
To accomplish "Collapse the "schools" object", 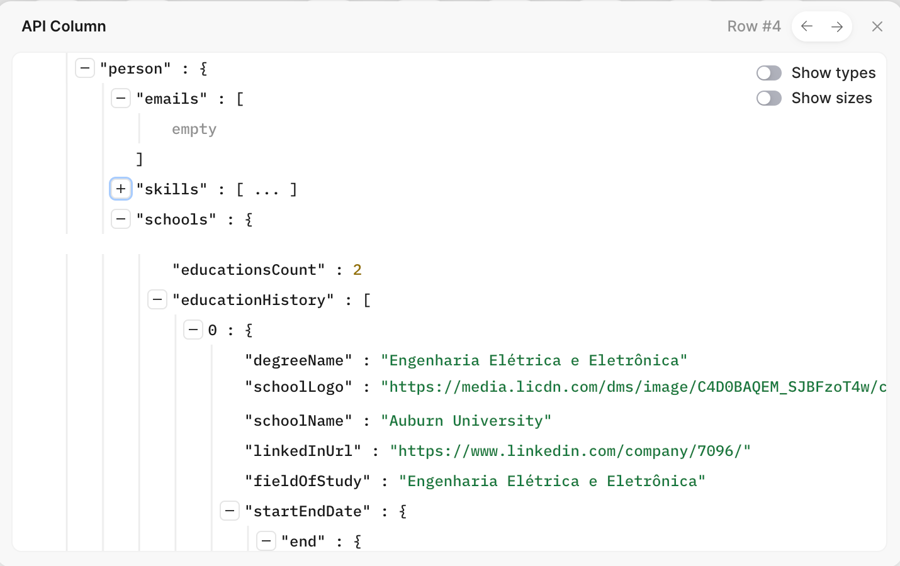I will tap(121, 219).
